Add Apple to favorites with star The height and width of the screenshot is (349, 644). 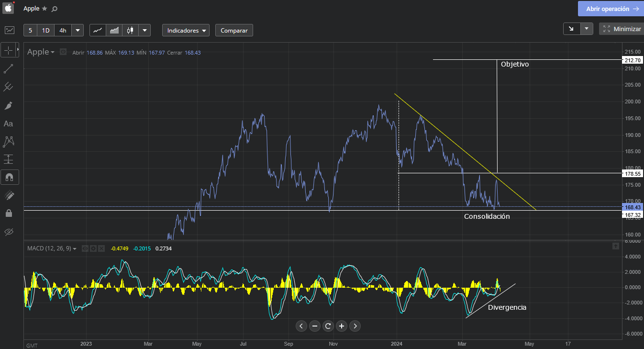[x=44, y=9]
